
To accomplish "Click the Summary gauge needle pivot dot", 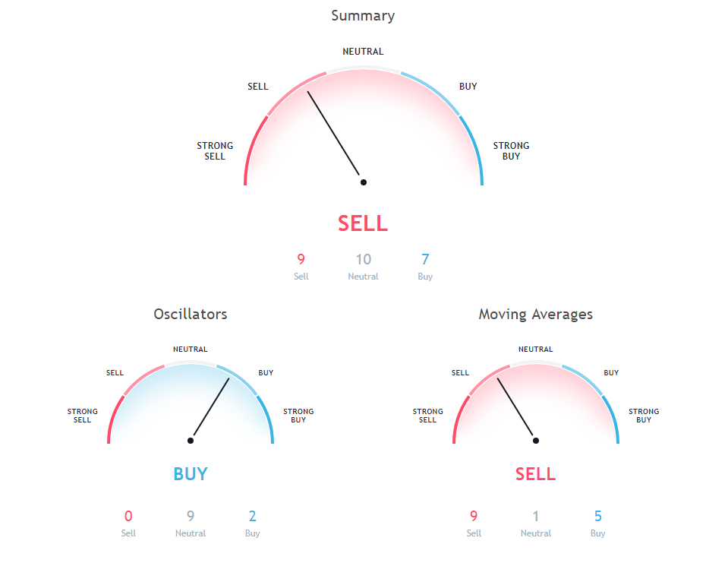I will (x=364, y=182).
